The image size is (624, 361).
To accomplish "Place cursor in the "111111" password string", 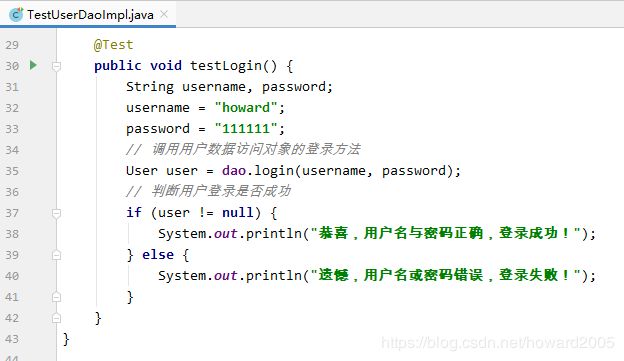I will click(x=246, y=129).
